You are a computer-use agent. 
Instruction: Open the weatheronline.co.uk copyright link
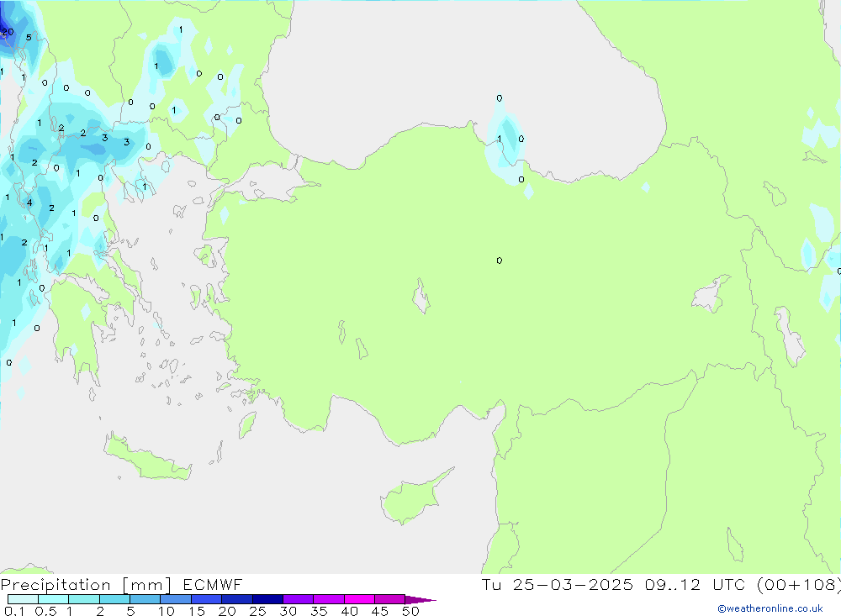click(x=770, y=608)
